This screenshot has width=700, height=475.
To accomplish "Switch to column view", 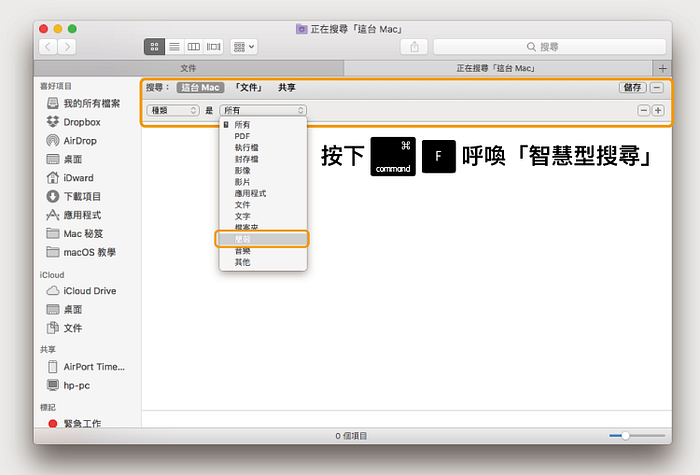I will [194, 46].
